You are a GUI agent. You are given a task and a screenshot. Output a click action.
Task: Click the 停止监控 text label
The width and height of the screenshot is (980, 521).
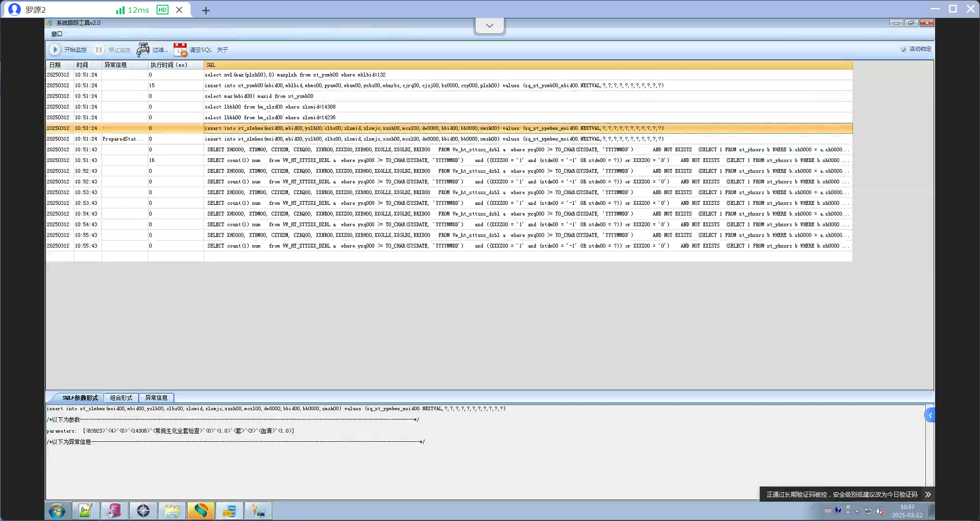119,50
